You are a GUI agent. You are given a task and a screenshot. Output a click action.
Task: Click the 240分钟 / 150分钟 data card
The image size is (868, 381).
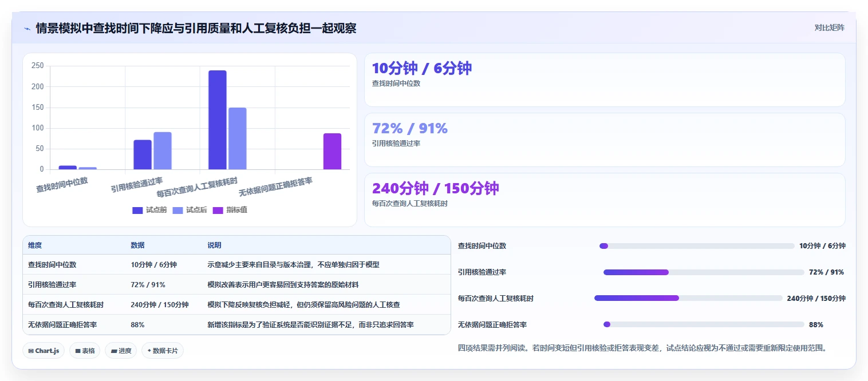[x=605, y=200]
